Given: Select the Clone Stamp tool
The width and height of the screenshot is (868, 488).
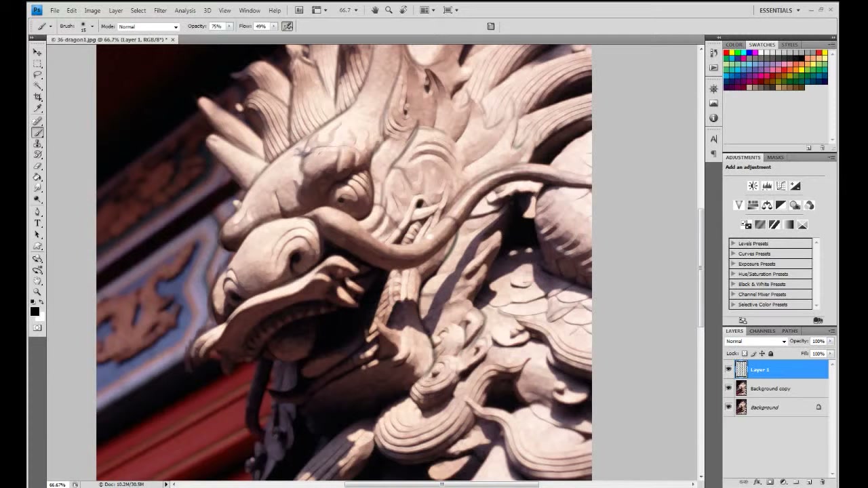Looking at the screenshot, I should [x=37, y=143].
